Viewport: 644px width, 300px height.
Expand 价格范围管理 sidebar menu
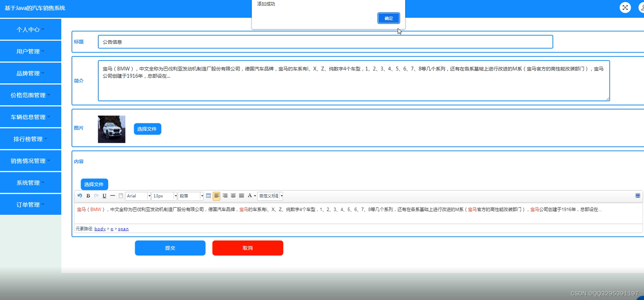(30, 95)
